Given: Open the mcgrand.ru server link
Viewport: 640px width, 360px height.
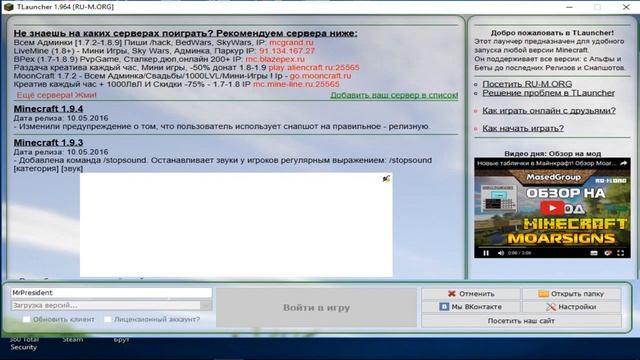Looking at the screenshot, I should (x=291, y=42).
